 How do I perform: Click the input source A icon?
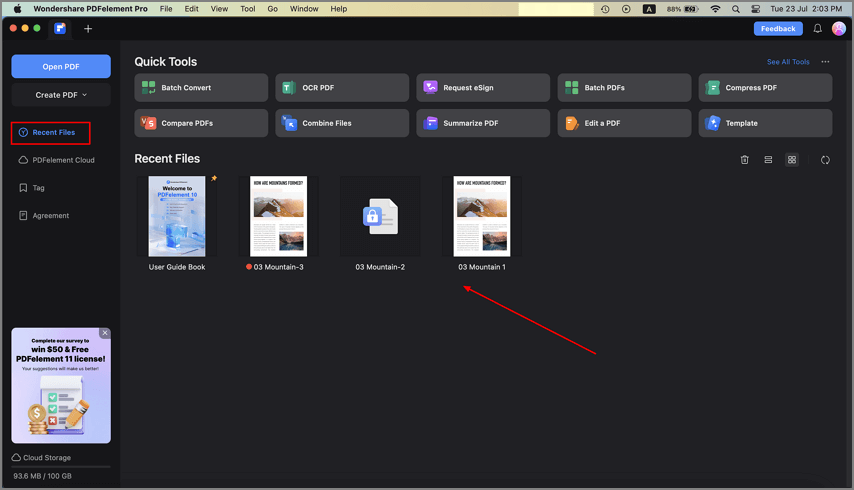click(649, 9)
